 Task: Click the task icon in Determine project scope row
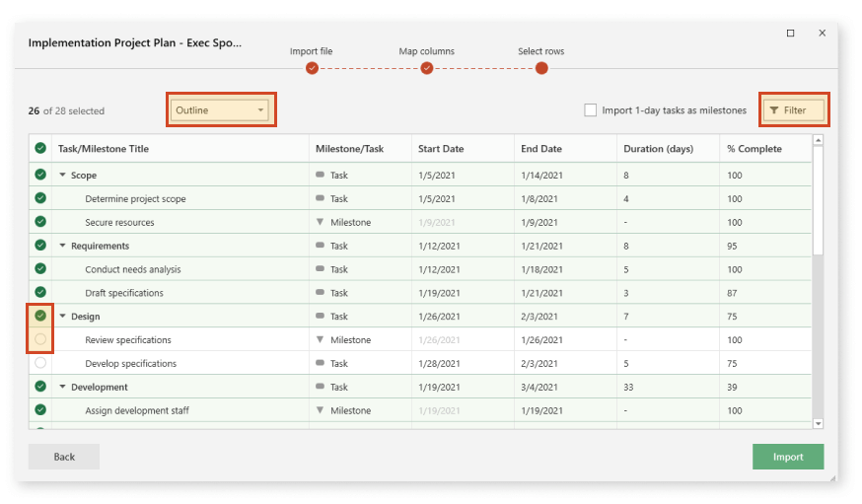pyautogui.click(x=320, y=198)
